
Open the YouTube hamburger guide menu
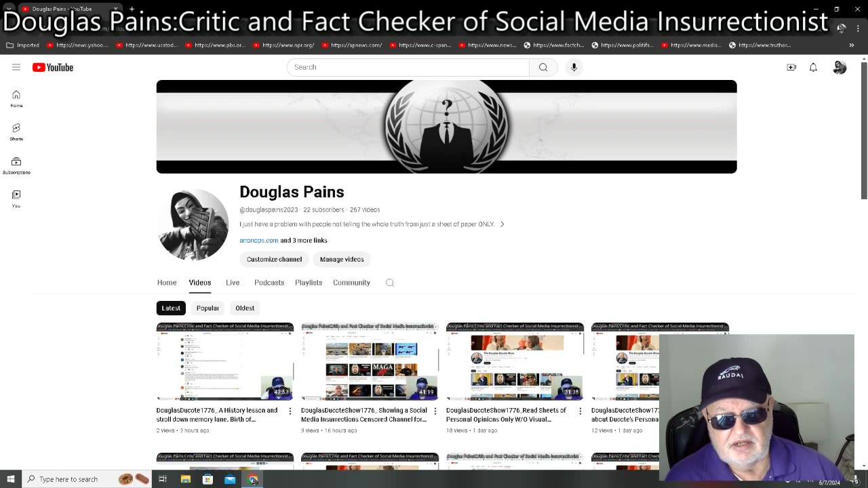coord(16,67)
